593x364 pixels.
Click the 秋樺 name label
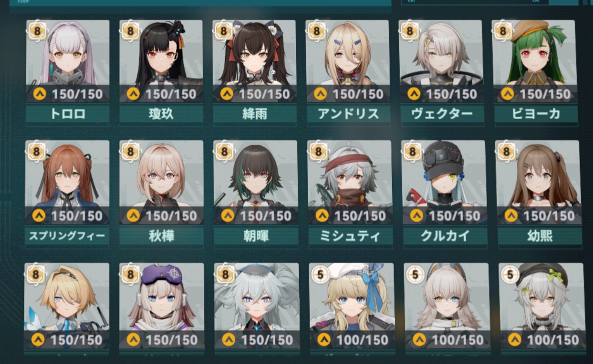pyautogui.click(x=161, y=236)
